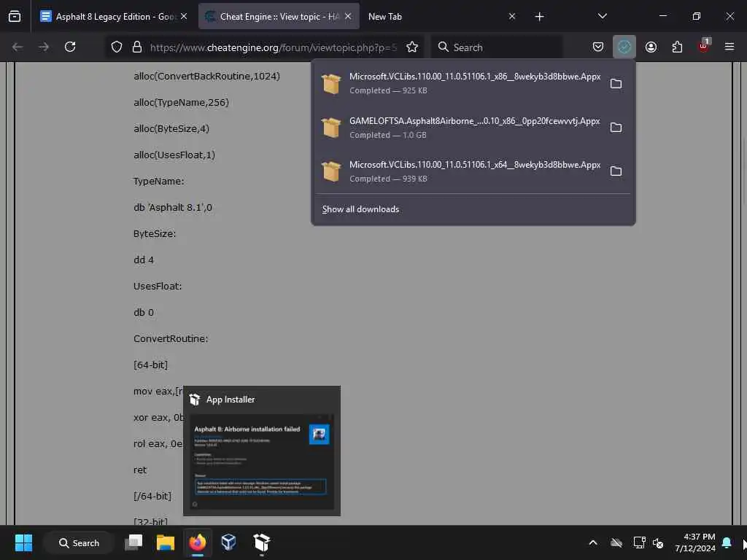747x560 pixels.
Task: Open VirtualBox cube taskbar icon
Action: [x=228, y=542]
